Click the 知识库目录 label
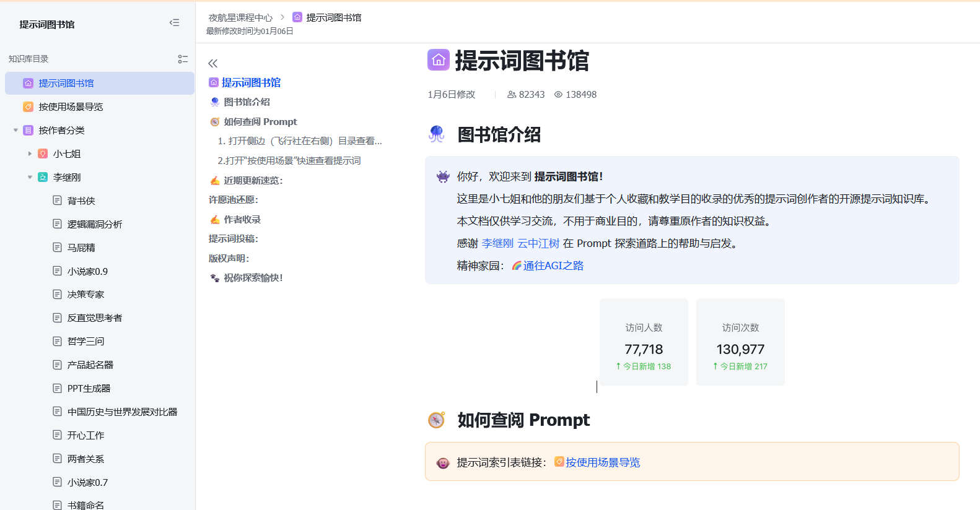The height and width of the screenshot is (510, 980). [28, 59]
